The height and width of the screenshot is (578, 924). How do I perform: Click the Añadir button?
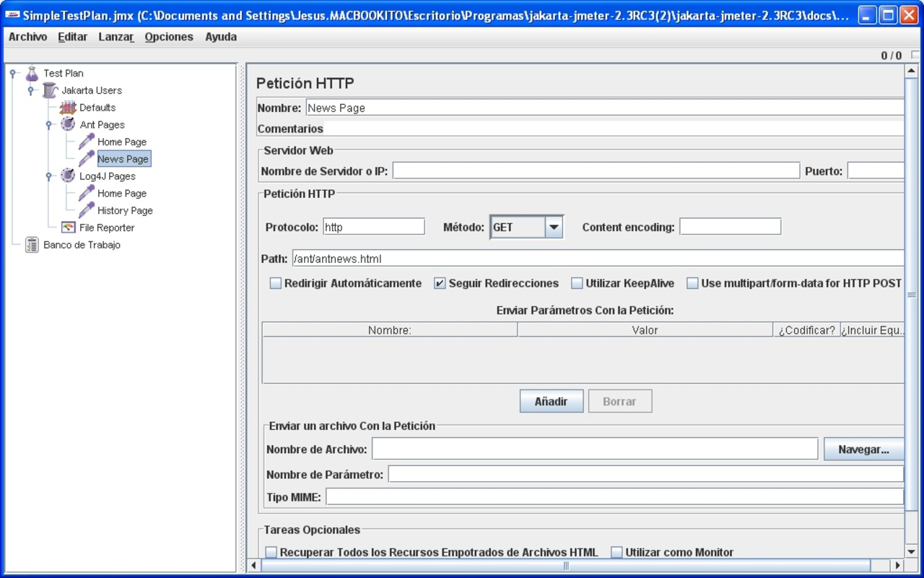coord(552,402)
